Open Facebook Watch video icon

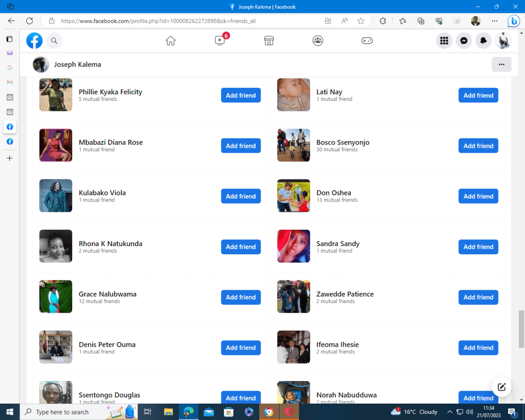[x=220, y=41]
